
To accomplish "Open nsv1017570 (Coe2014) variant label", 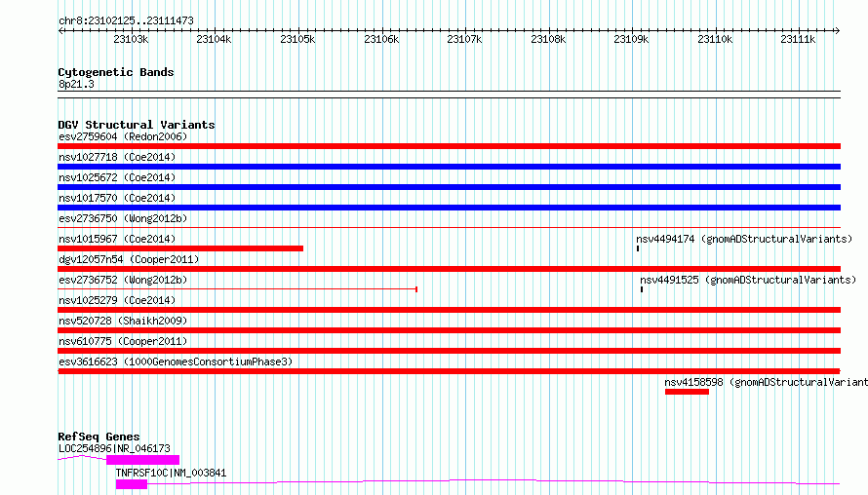I will [117, 198].
